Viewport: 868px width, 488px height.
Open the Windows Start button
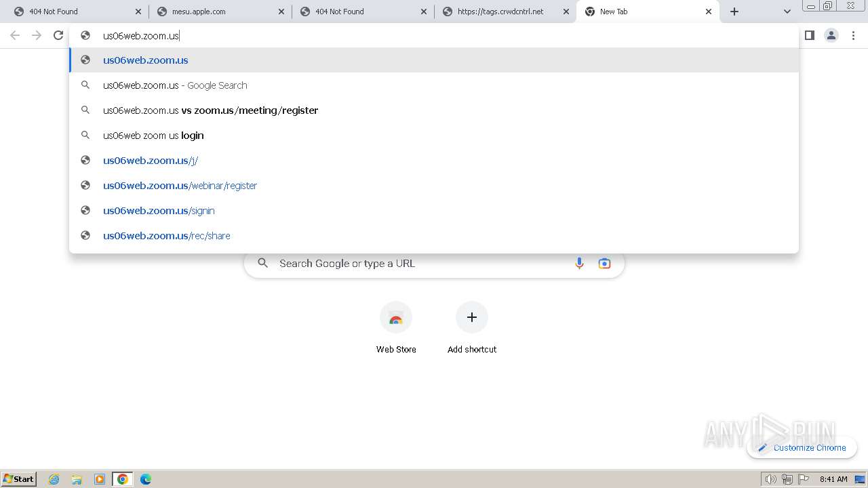19,479
